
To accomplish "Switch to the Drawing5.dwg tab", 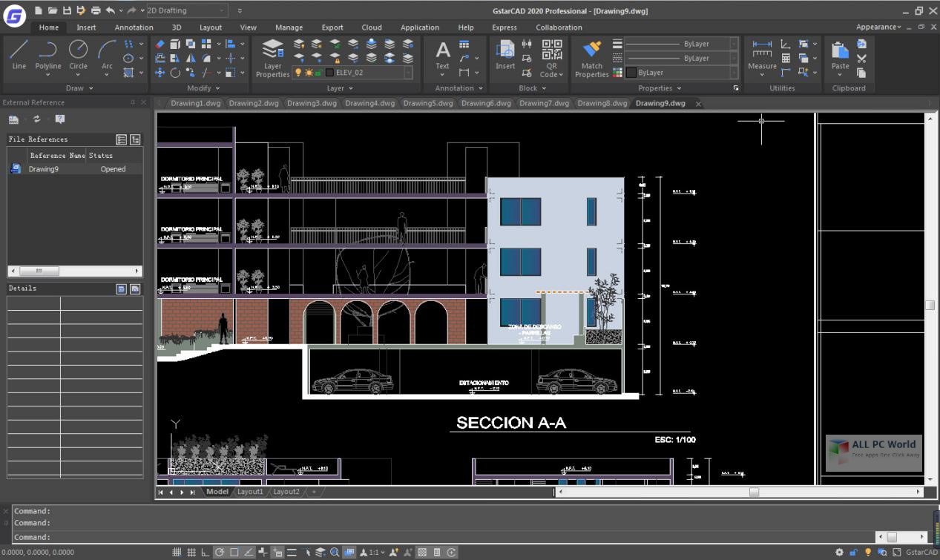I will pos(428,103).
